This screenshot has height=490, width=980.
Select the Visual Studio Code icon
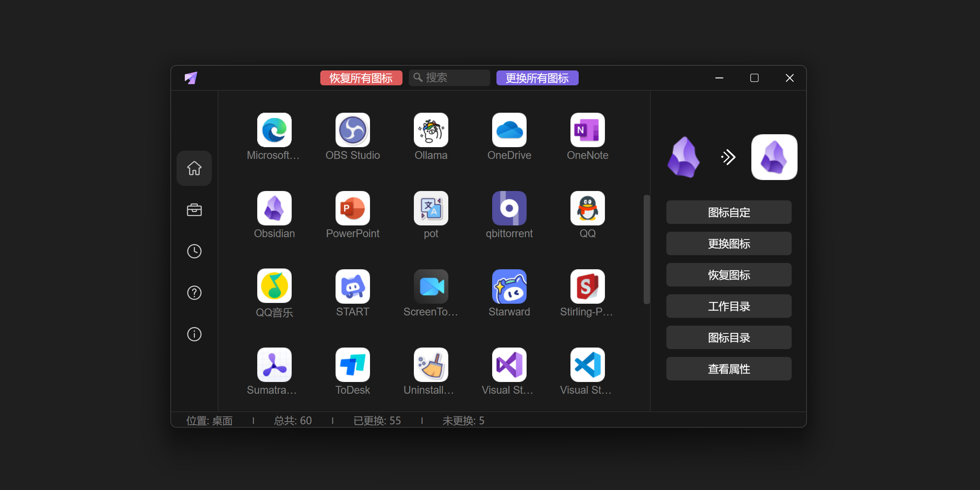click(587, 365)
